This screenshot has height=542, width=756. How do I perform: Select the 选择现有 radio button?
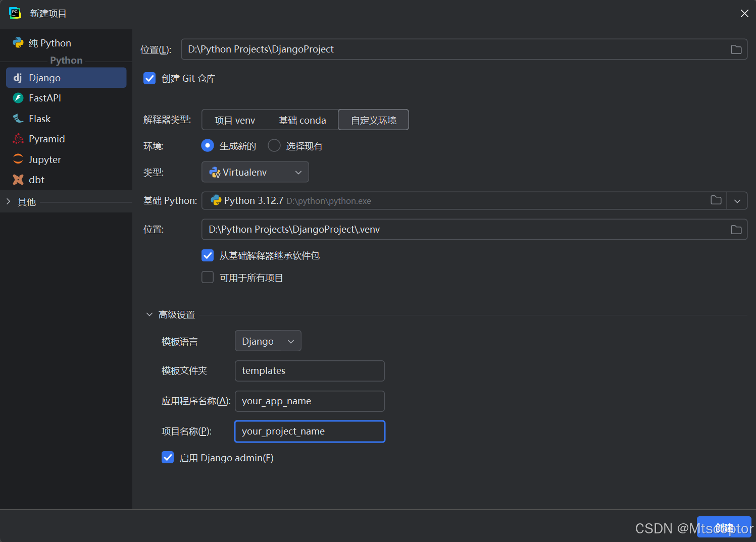(274, 145)
